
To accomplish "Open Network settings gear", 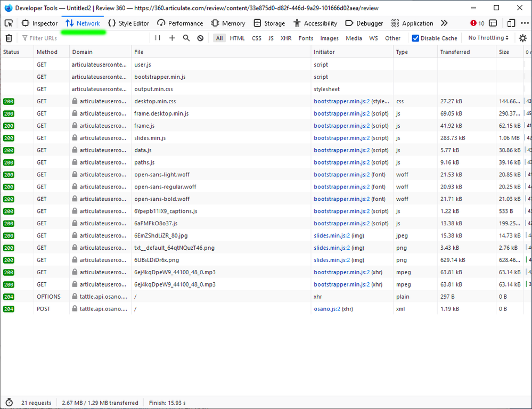I will (x=522, y=38).
